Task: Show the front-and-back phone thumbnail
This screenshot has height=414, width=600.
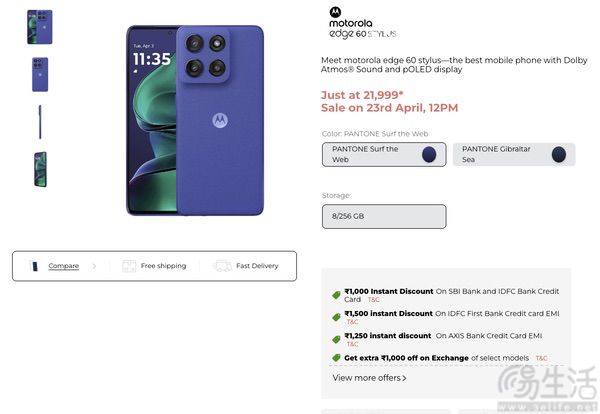Action: click(40, 27)
